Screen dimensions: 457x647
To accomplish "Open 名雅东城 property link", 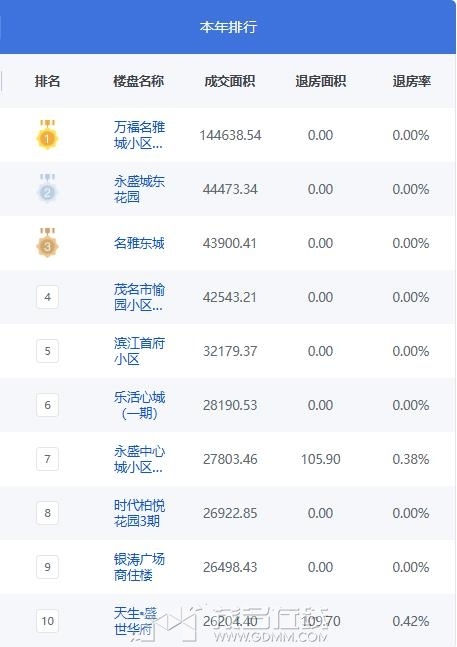I will [139, 243].
